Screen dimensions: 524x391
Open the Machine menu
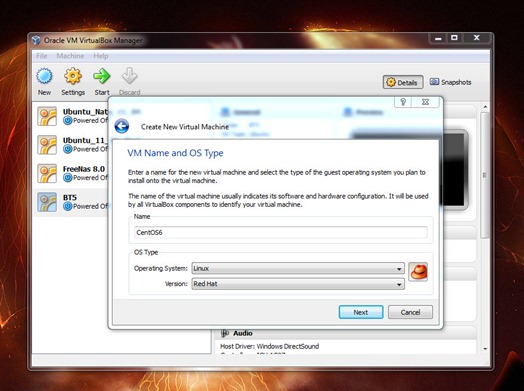(70, 56)
